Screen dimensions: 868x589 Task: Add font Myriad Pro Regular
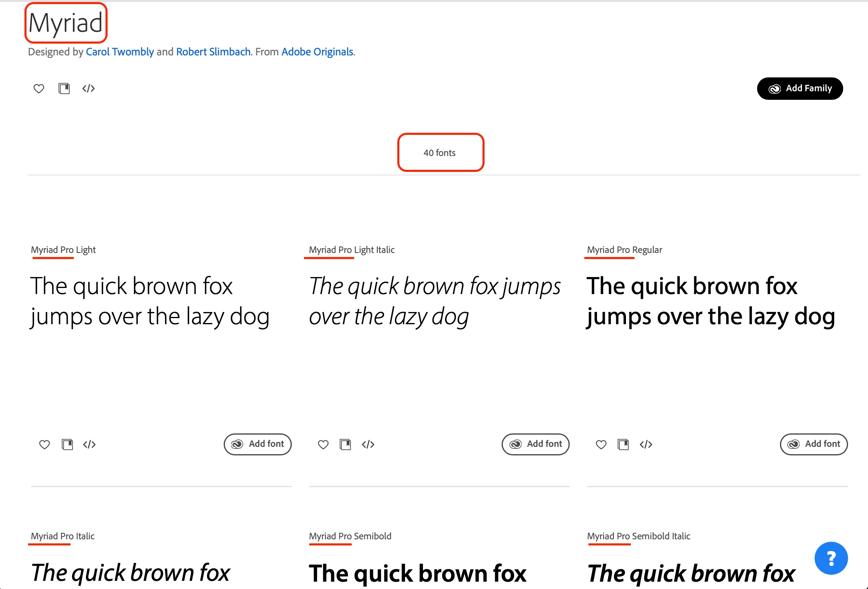[814, 444]
